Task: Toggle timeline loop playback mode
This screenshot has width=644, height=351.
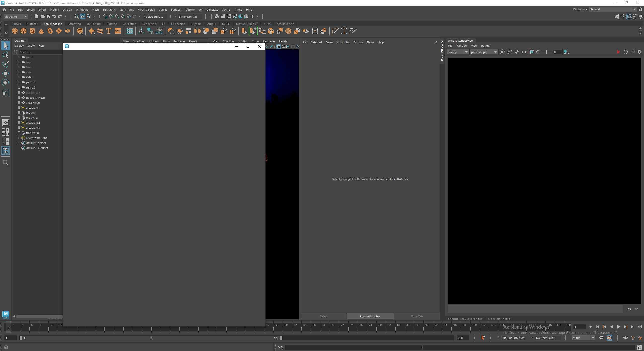Action: click(601, 338)
